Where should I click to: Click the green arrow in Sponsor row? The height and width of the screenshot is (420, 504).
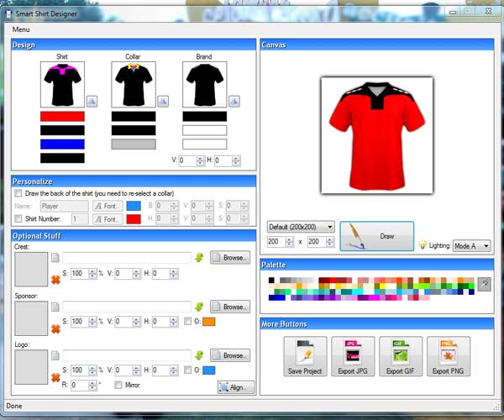pyautogui.click(x=199, y=307)
